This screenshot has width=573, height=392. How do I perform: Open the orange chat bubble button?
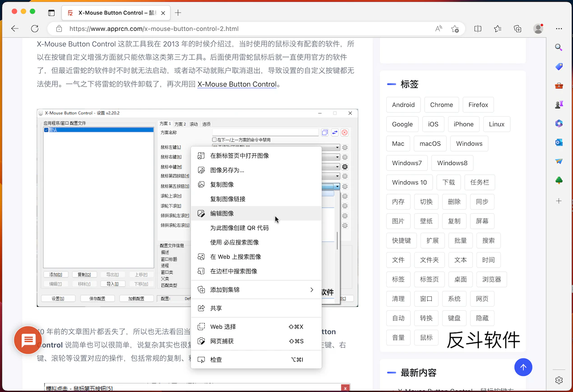click(x=28, y=340)
